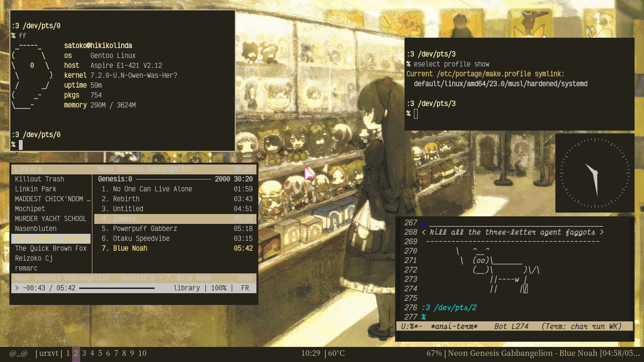
Task: Click the Genesis:0 album header row
Action: 175,179
